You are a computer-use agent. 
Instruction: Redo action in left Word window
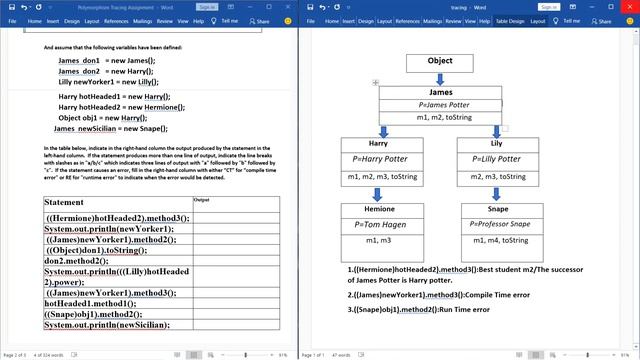click(x=38, y=7)
